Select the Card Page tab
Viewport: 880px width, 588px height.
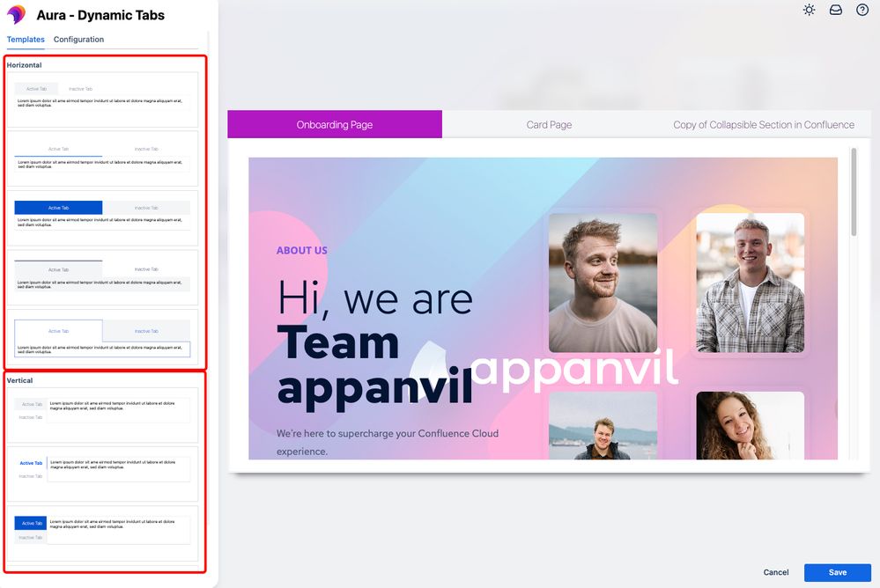pyautogui.click(x=549, y=125)
